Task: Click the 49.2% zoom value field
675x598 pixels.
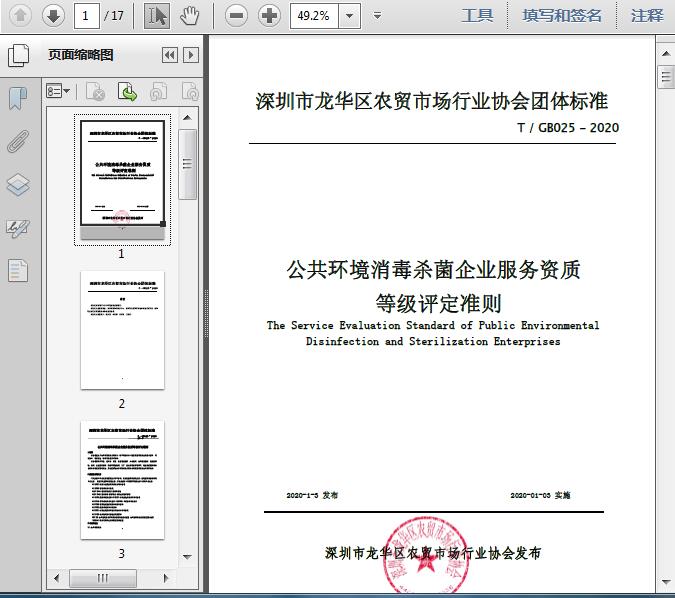Action: click(314, 16)
